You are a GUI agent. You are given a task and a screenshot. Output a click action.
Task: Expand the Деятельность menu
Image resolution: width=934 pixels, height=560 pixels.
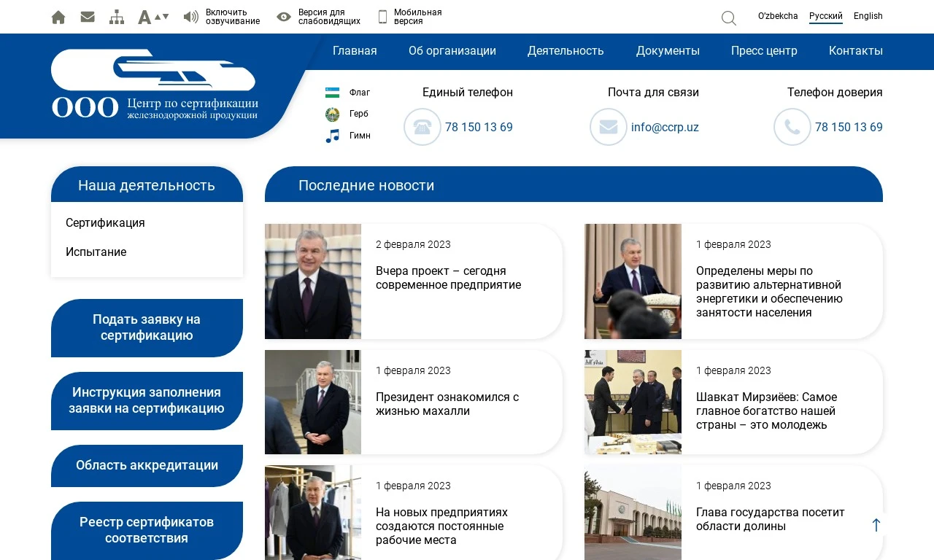[566, 51]
